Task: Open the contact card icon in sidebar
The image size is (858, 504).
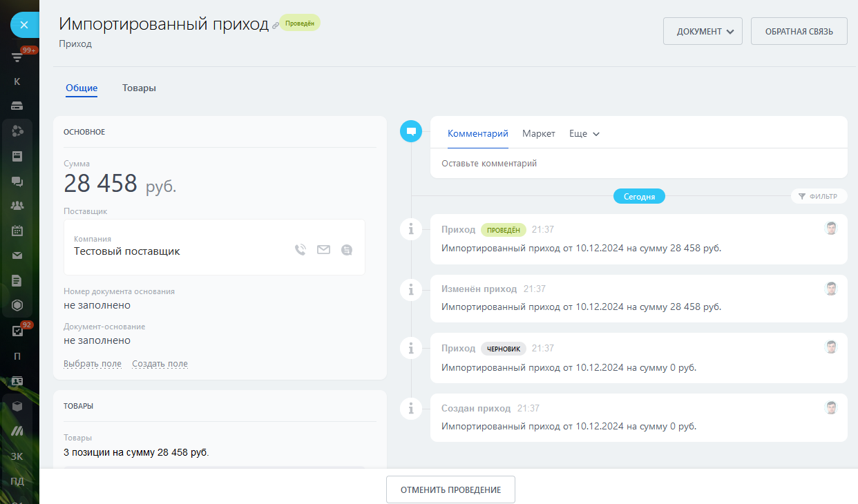Action: click(17, 381)
